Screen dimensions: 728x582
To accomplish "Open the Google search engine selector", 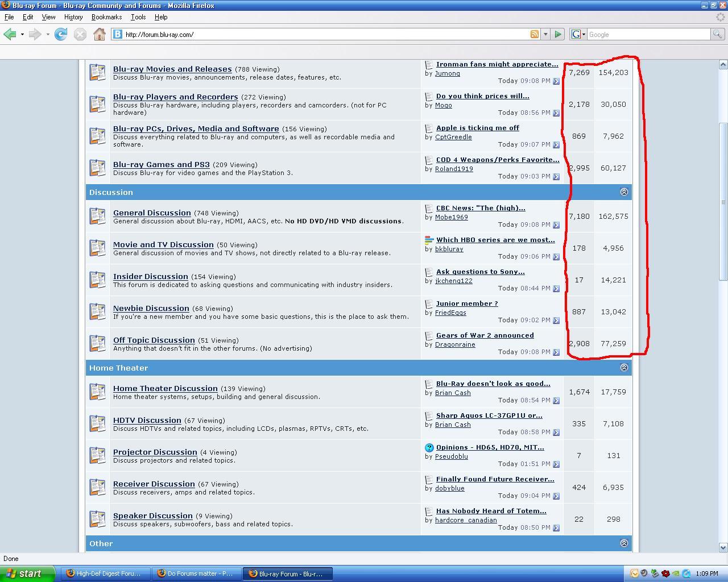I will [x=578, y=34].
